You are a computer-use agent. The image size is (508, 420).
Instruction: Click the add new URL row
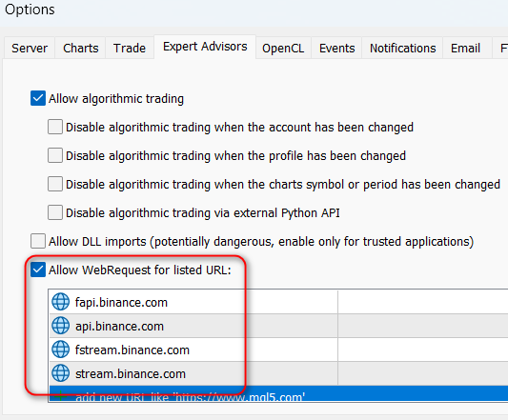click(278, 393)
